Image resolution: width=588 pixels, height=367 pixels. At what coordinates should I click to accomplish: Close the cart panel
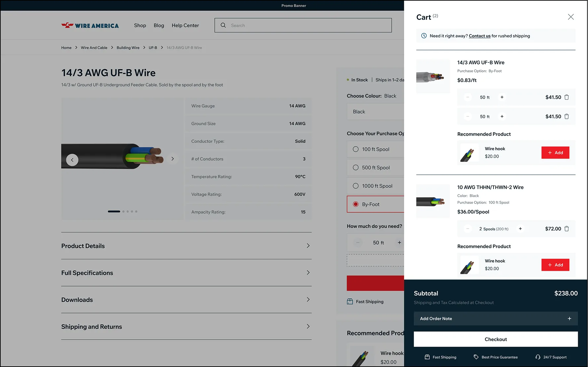pos(571,17)
